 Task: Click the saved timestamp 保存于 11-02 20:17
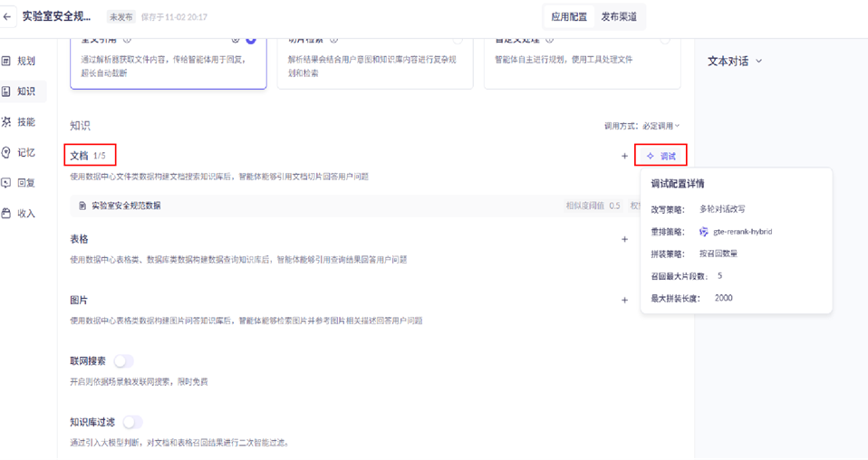174,17
